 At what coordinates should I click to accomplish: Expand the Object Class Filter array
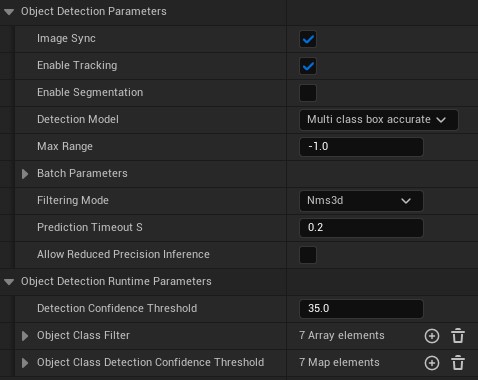[x=25, y=336]
